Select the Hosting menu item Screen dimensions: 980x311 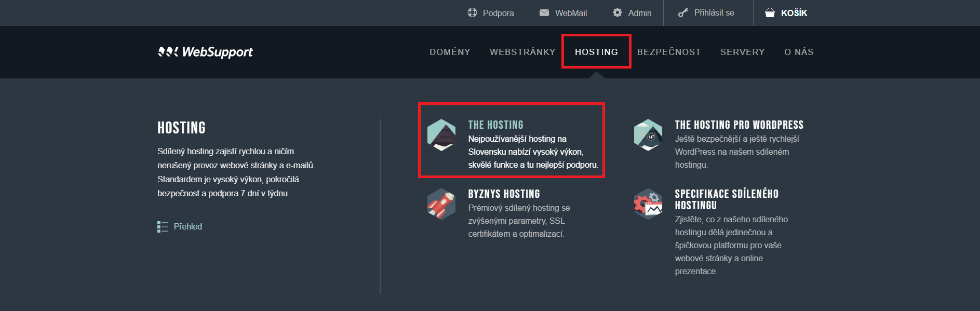pos(596,52)
